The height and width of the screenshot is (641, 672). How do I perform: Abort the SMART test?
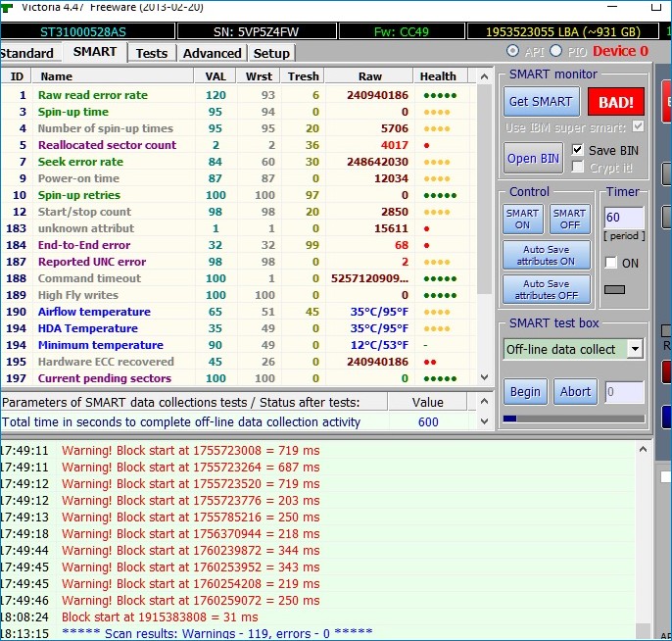(575, 392)
